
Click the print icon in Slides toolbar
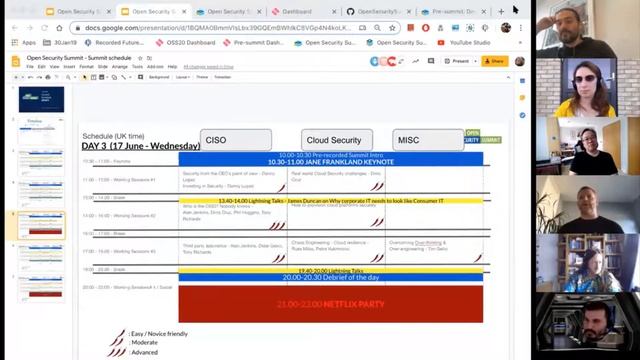tap(48, 77)
